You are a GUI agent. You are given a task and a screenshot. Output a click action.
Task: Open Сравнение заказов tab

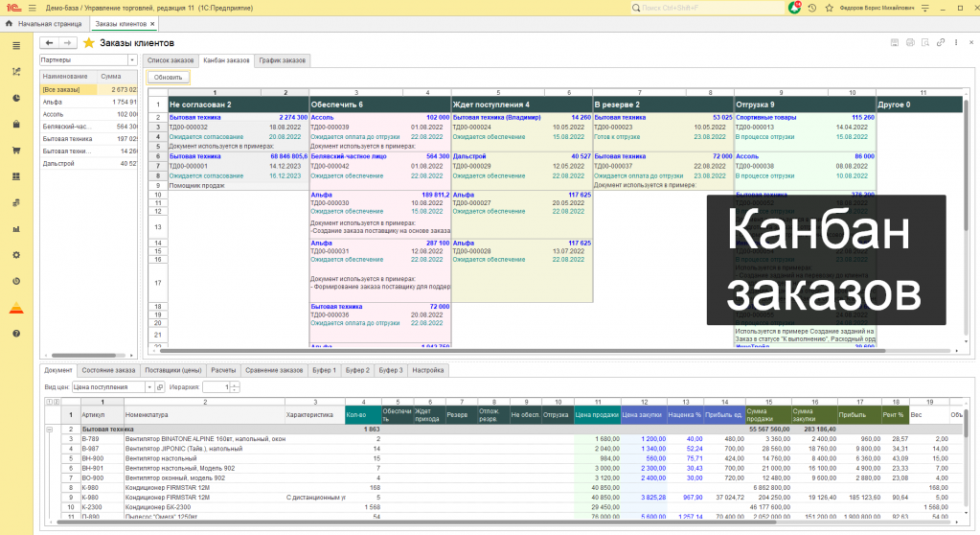tap(274, 370)
